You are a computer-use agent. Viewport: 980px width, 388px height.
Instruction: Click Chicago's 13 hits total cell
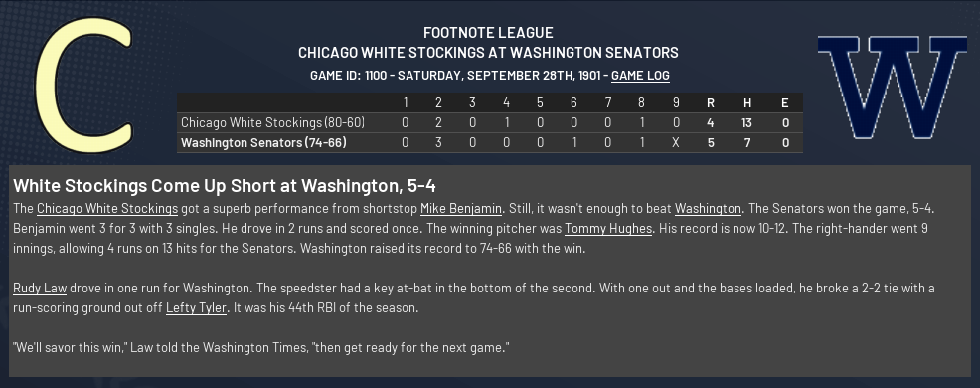746,122
